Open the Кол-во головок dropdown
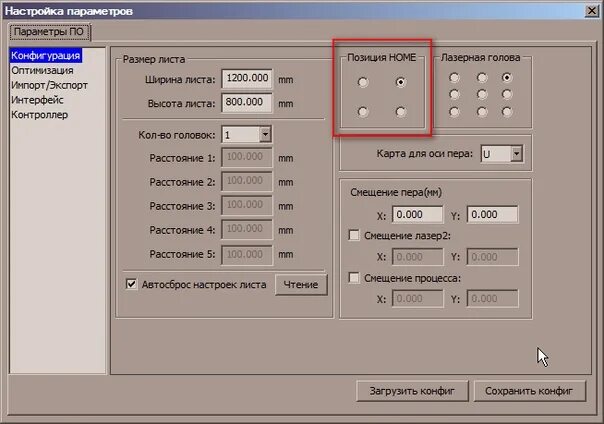 [x=265, y=134]
